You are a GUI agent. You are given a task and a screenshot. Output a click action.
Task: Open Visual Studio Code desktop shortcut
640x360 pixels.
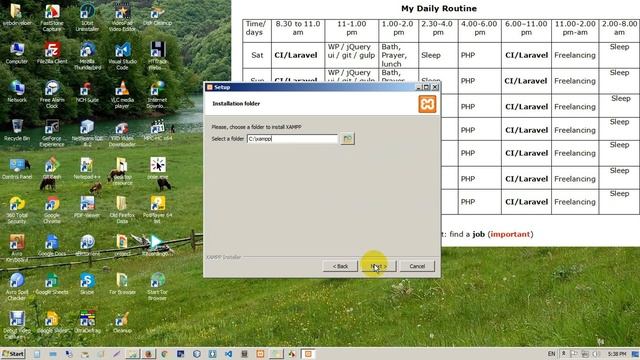tap(122, 56)
